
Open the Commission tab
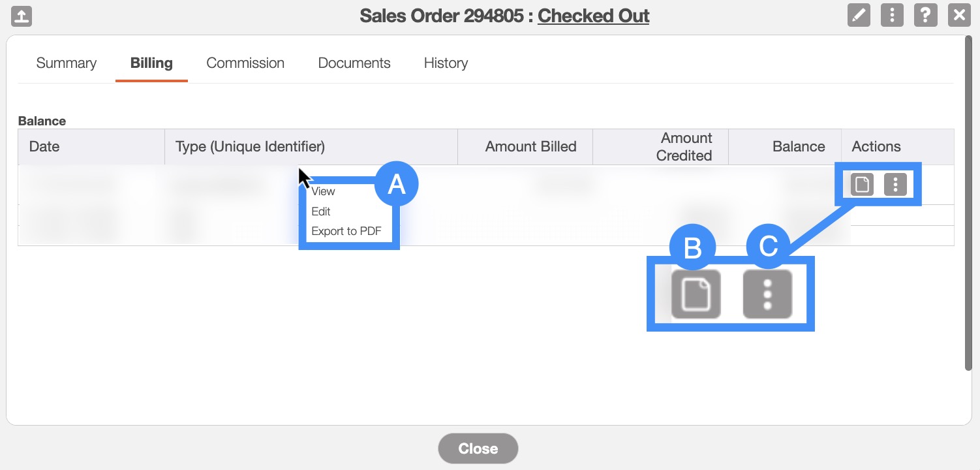click(245, 63)
